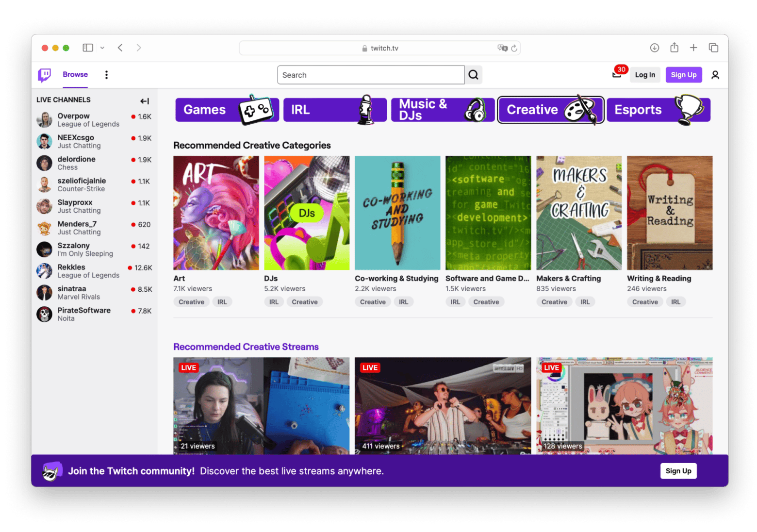
Task: Open Co-working & Studying category cover
Action: click(397, 213)
